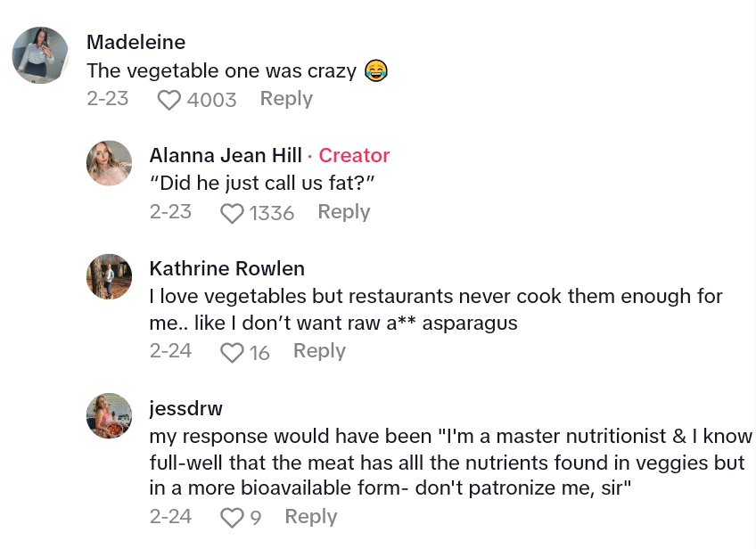Go to Kathrine Rowlen's username link
756x549 pixels.
[226, 268]
